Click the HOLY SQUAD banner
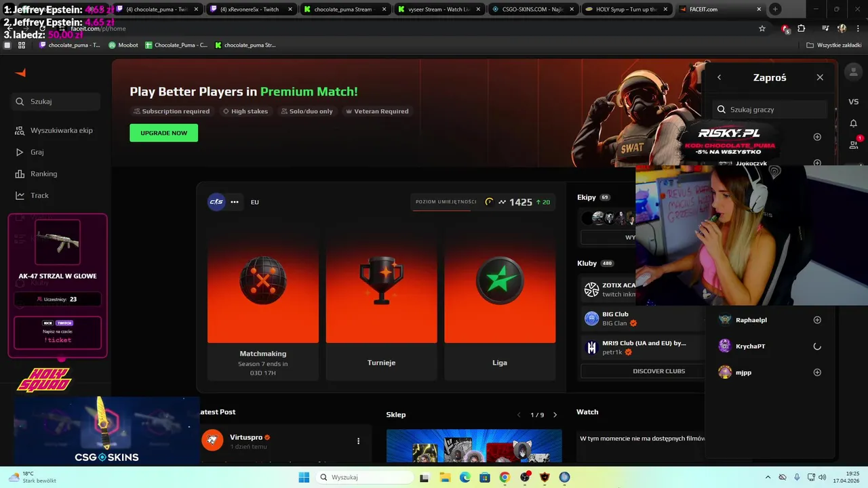This screenshot has width=868, height=488. point(43,380)
